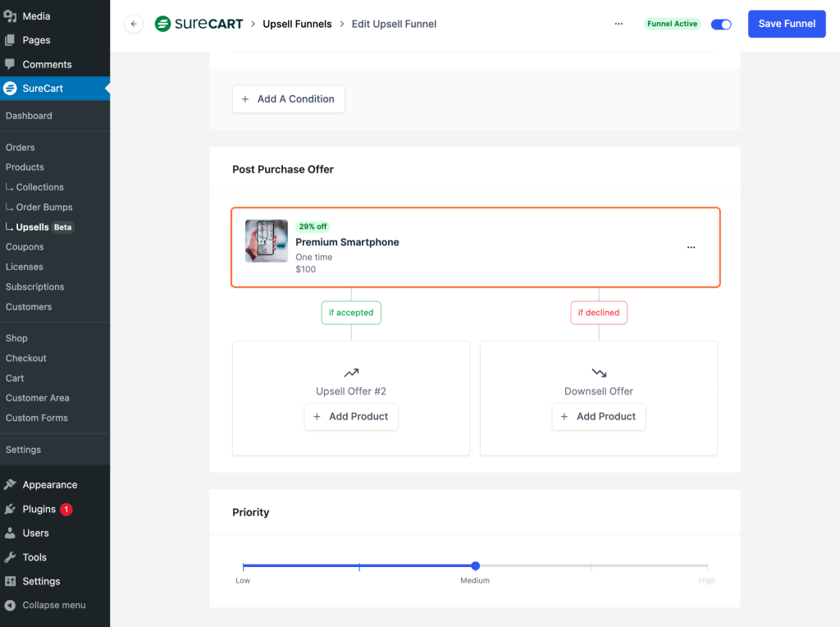The width and height of the screenshot is (840, 627).
Task: Click the Media icon in sidebar
Action: (10, 16)
